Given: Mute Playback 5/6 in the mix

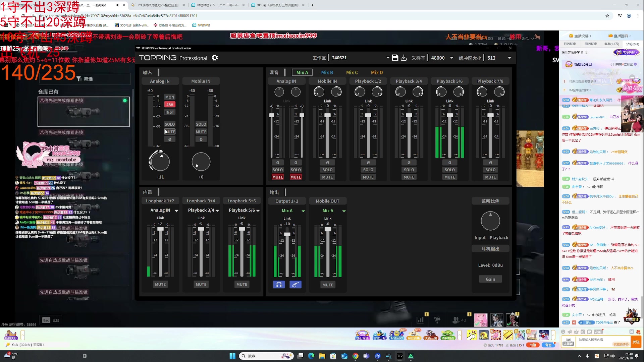Looking at the screenshot, I should coord(450,177).
